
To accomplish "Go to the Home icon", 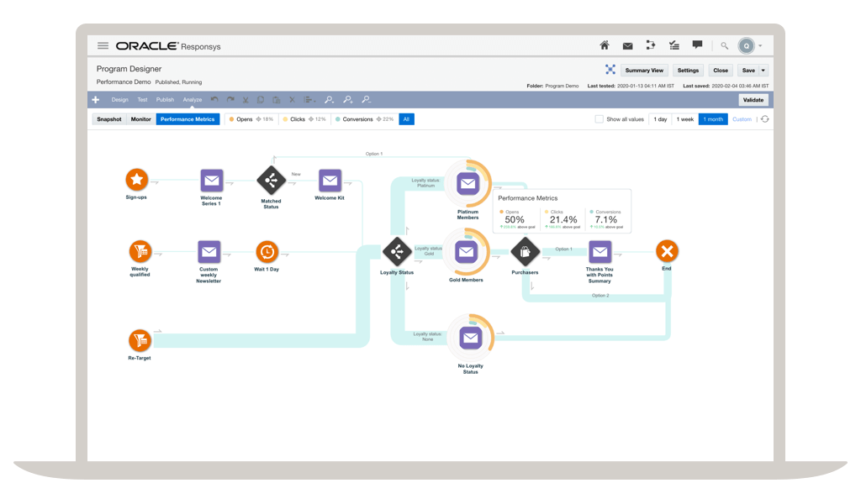I will 605,45.
